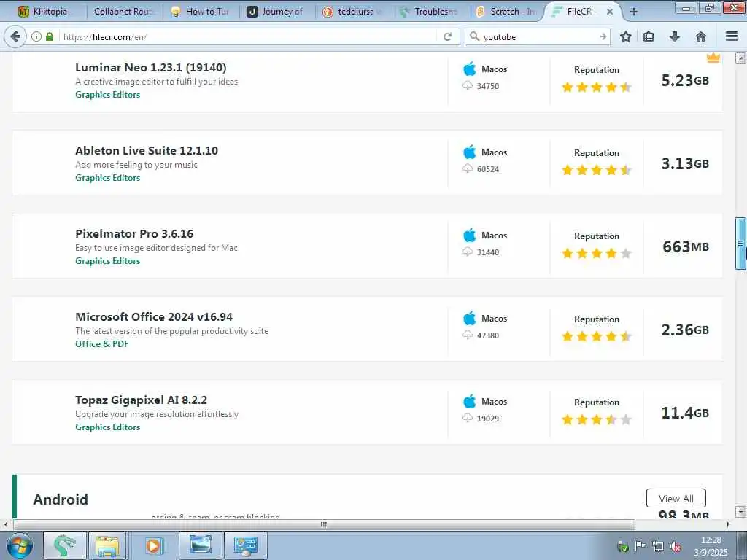Click Apple Macos icon in Ableton Live row

click(469, 152)
